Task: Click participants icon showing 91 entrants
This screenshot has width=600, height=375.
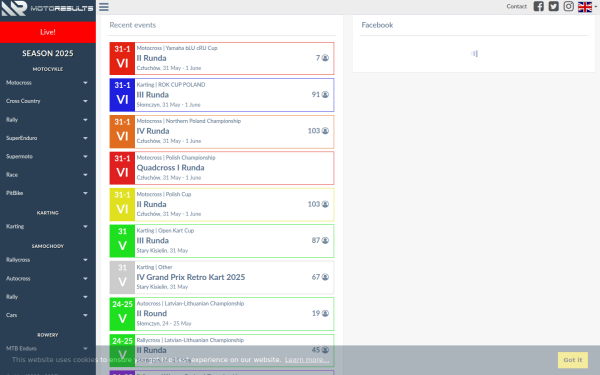Action: 325,95
